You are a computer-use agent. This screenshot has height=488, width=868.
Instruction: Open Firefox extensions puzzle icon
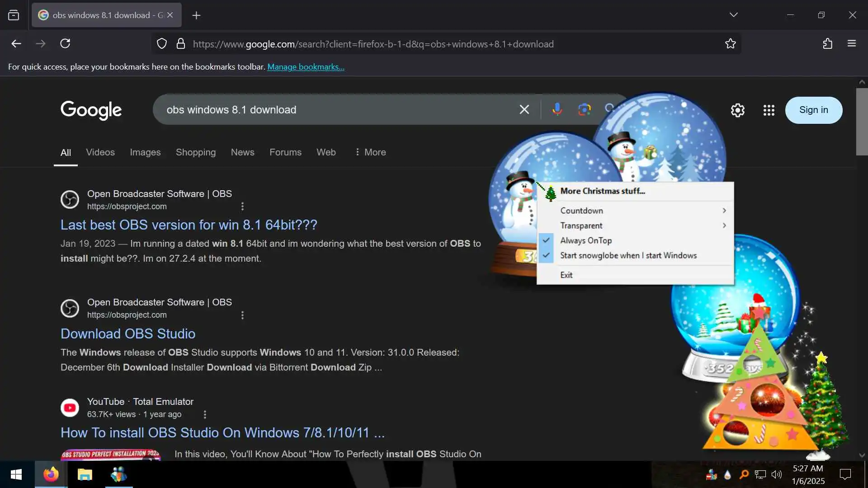click(827, 44)
